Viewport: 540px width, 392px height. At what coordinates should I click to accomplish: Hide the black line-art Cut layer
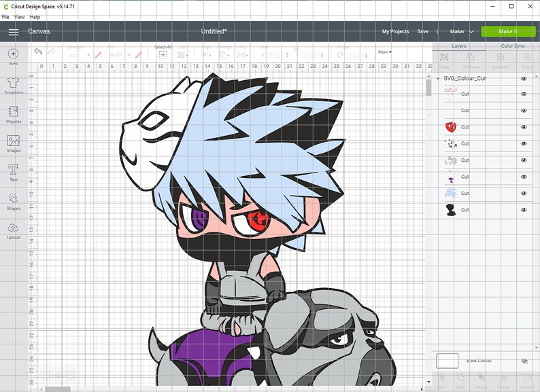tap(524, 143)
